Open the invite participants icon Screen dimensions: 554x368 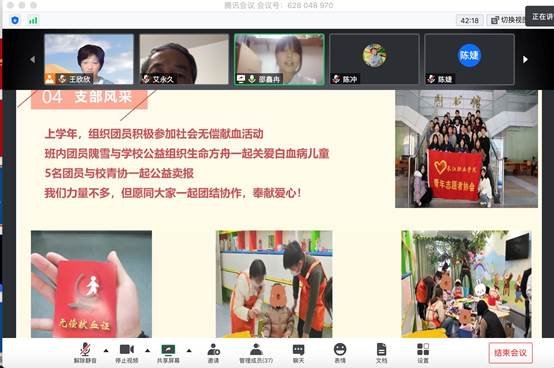coord(213,349)
